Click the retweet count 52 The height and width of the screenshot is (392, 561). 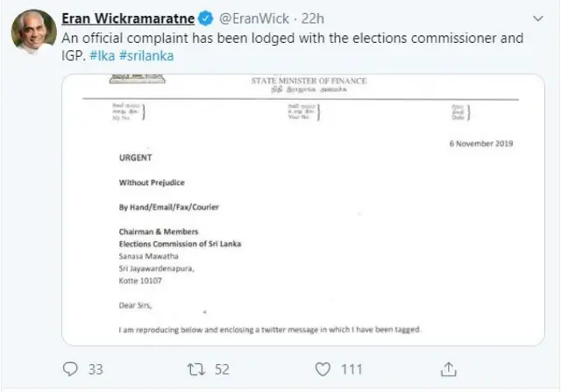223,369
